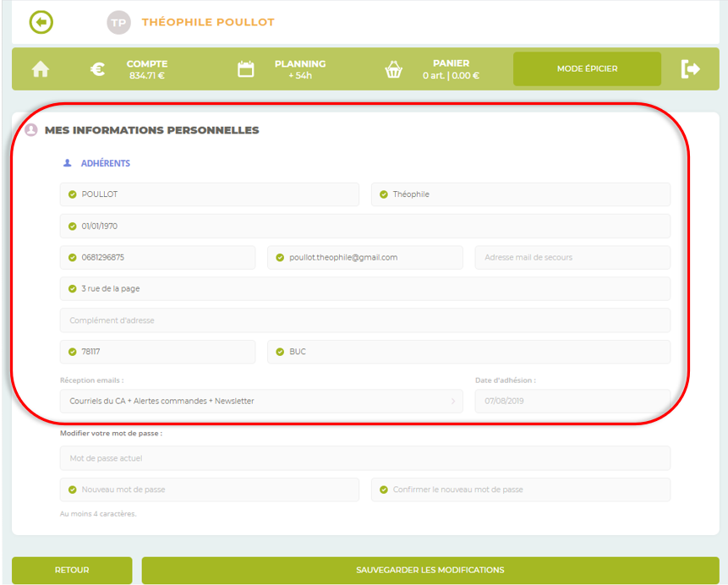The width and height of the screenshot is (728, 585).
Task: Click the dropdown chevron for email reception
Action: coord(452,401)
